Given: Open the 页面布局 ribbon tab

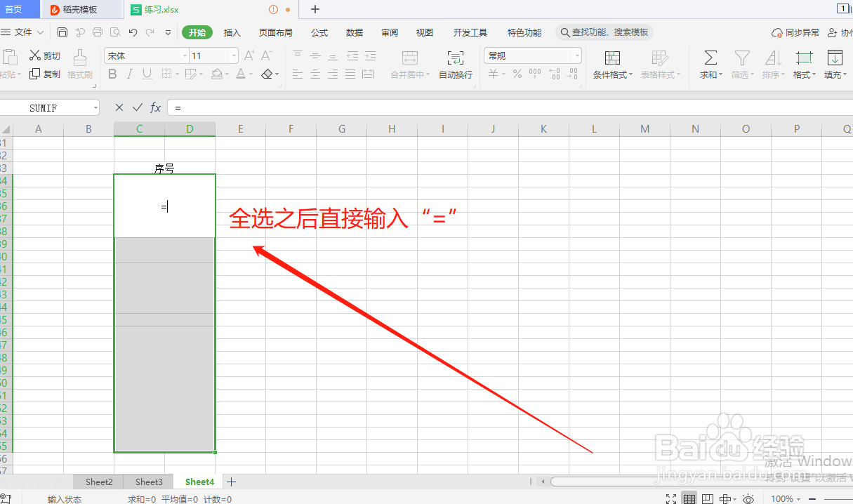Looking at the screenshot, I should click(x=275, y=32).
